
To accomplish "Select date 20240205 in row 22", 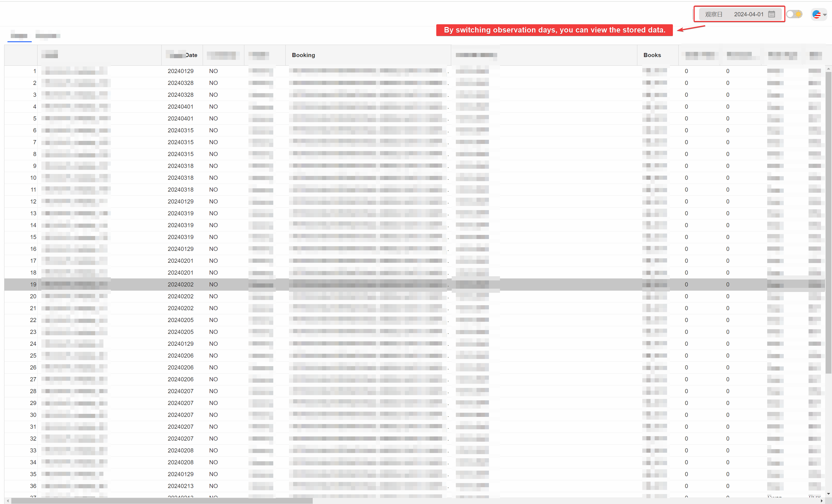I will (x=181, y=320).
